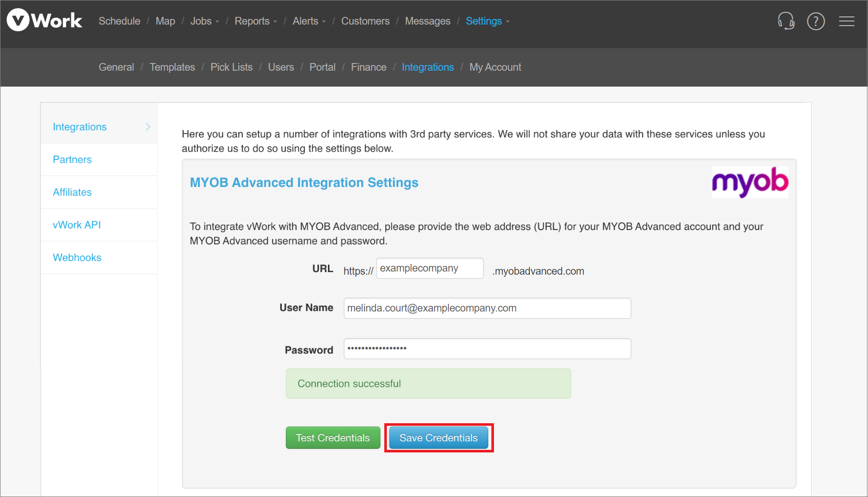Expand the Reports dropdown
Viewport: 868px width, 497px height.
255,21
